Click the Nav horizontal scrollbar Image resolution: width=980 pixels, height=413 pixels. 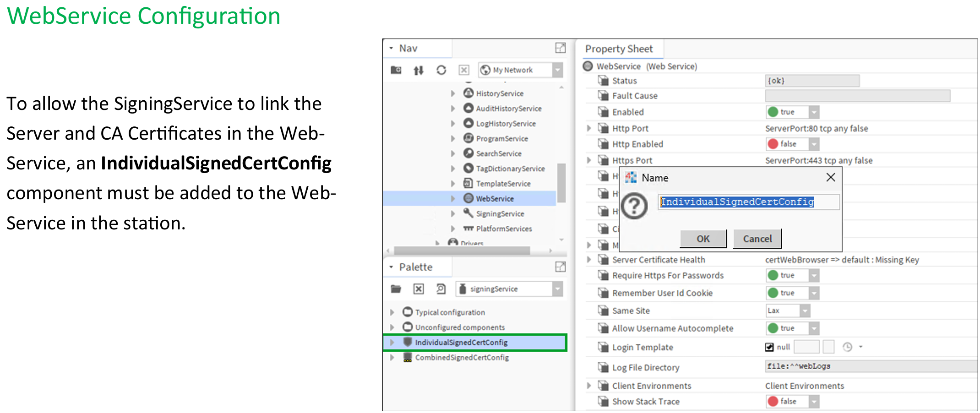pos(462,250)
